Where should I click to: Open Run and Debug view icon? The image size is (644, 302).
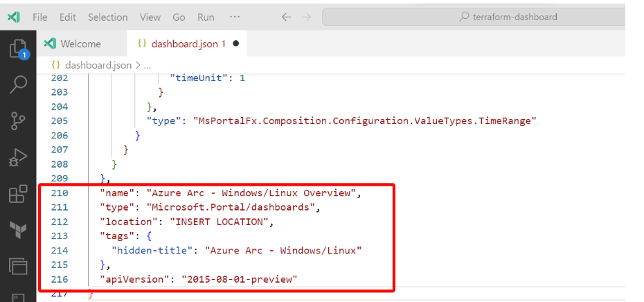[18, 158]
